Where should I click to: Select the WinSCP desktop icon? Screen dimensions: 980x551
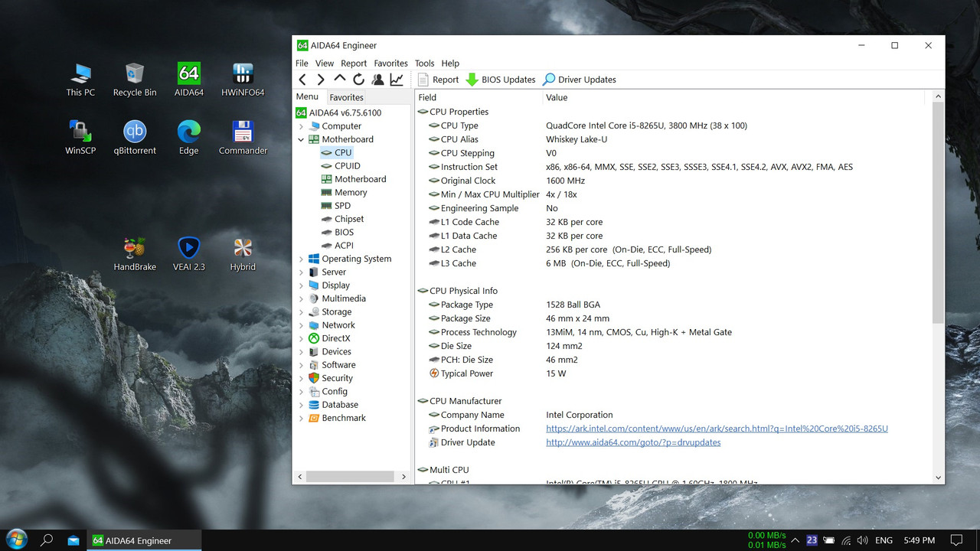(x=80, y=138)
